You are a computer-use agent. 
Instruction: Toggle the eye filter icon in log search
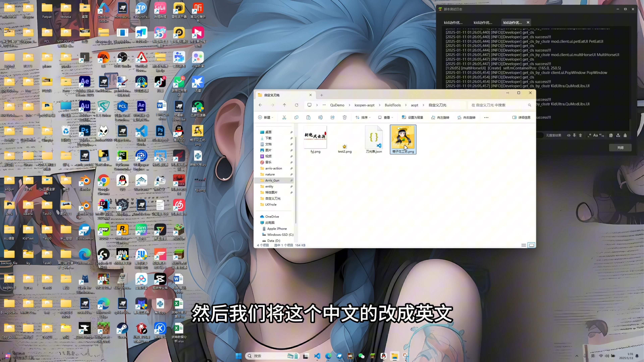(x=569, y=135)
